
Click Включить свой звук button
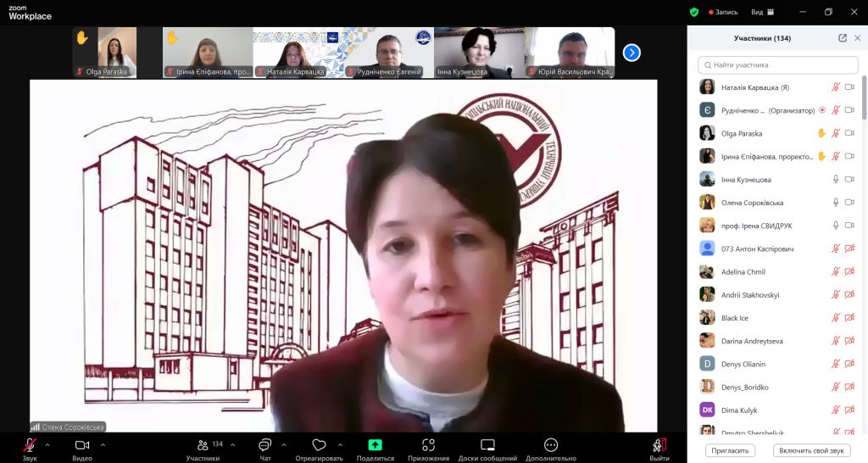[x=811, y=451]
